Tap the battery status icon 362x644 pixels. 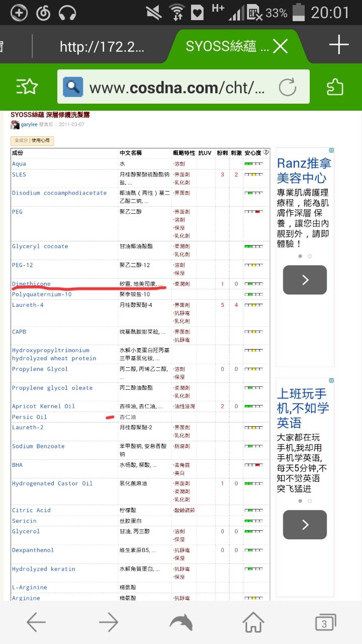coord(299,13)
